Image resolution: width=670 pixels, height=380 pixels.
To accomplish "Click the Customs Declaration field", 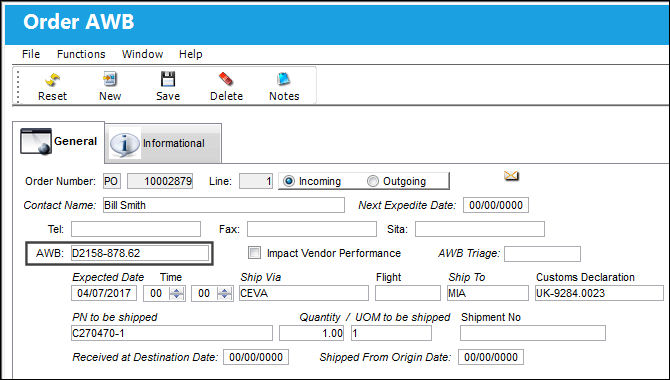I will [599, 294].
